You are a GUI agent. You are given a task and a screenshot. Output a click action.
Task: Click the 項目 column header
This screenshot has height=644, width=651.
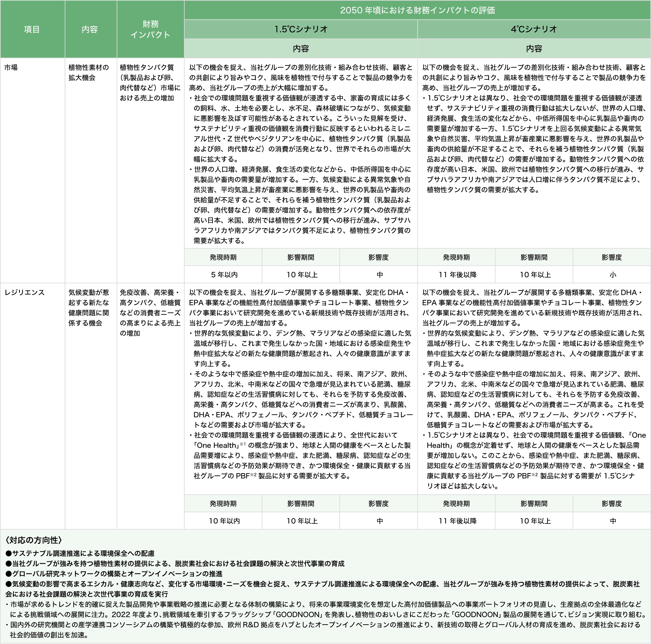pyautogui.click(x=32, y=30)
